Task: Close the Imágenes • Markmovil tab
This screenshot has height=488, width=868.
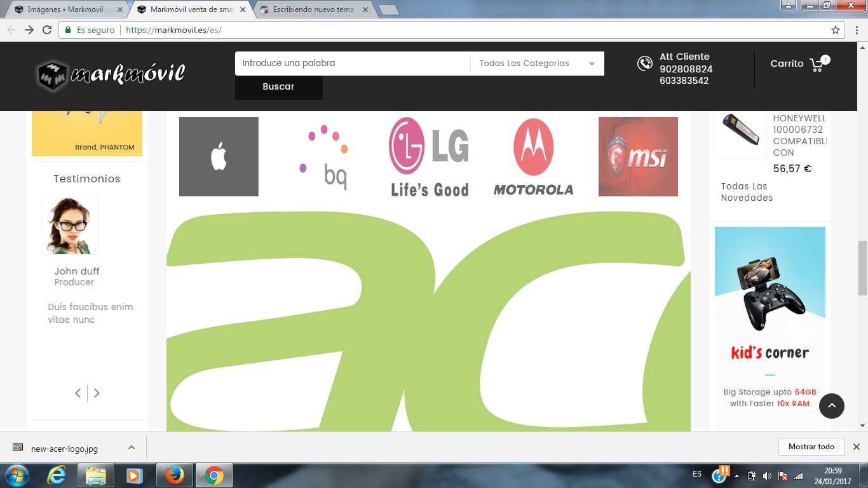Action: tap(120, 10)
